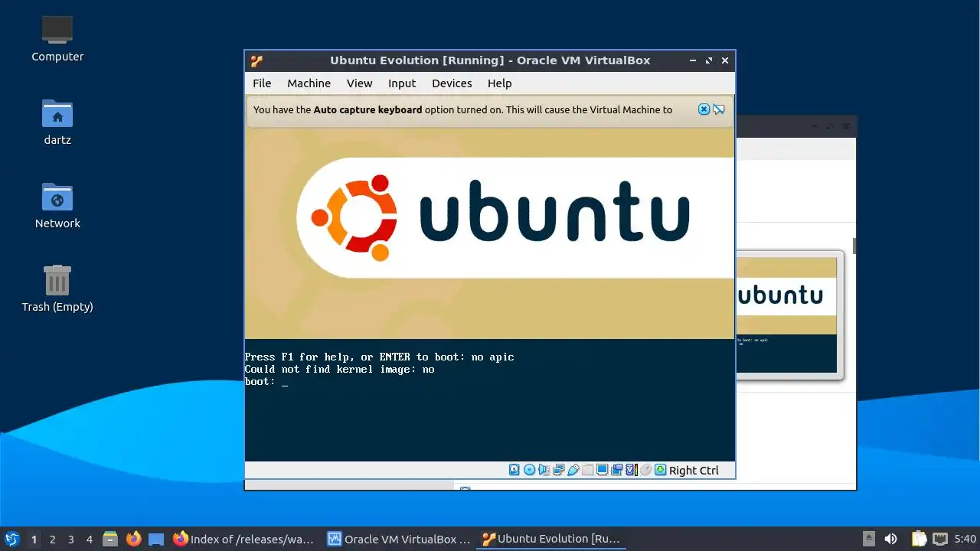Image resolution: width=980 pixels, height=551 pixels.
Task: Click the don't-show-again icon on notification bar
Action: 718,109
